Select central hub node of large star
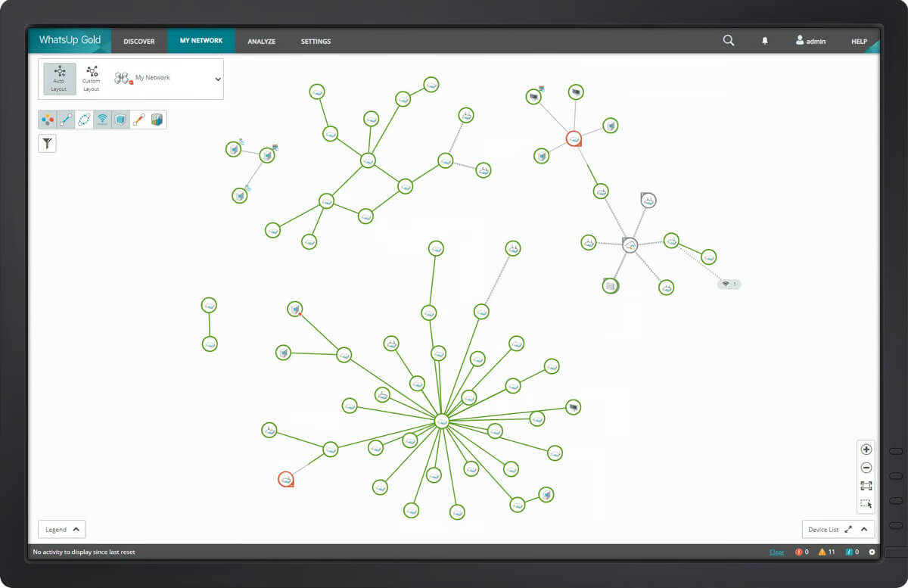Screen dimensions: 908x588 [x=442, y=421]
